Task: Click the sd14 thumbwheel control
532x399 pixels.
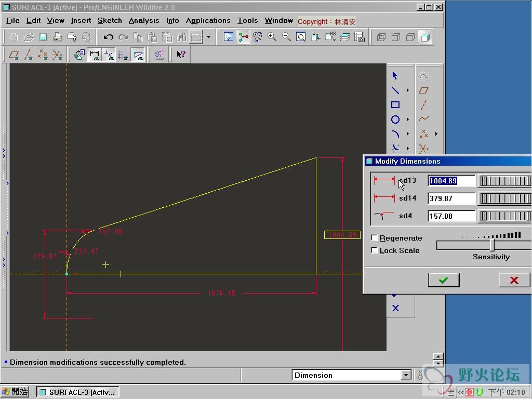Action: (506, 198)
